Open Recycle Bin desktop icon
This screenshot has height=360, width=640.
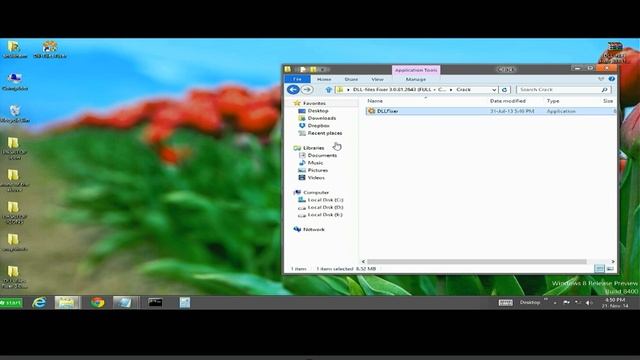pos(15,113)
